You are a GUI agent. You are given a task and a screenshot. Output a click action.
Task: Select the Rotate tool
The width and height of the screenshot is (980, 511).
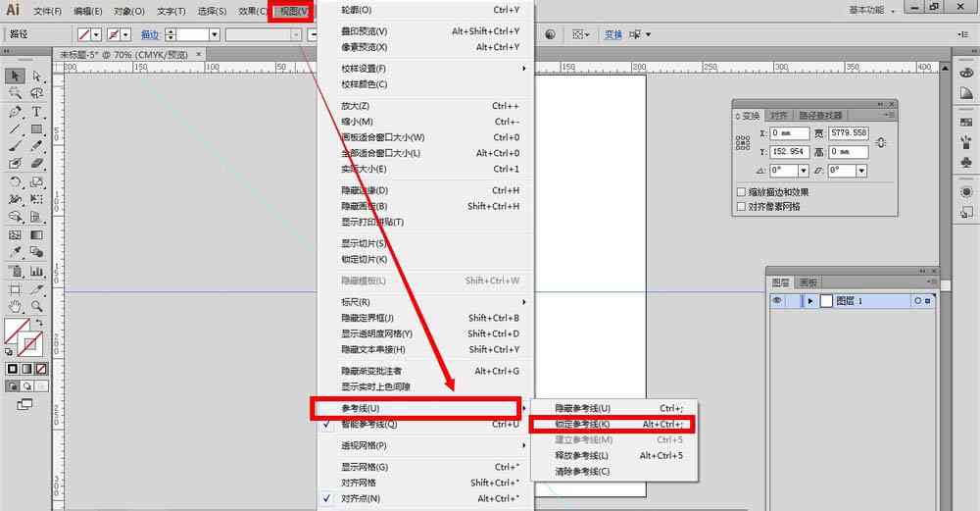click(15, 182)
